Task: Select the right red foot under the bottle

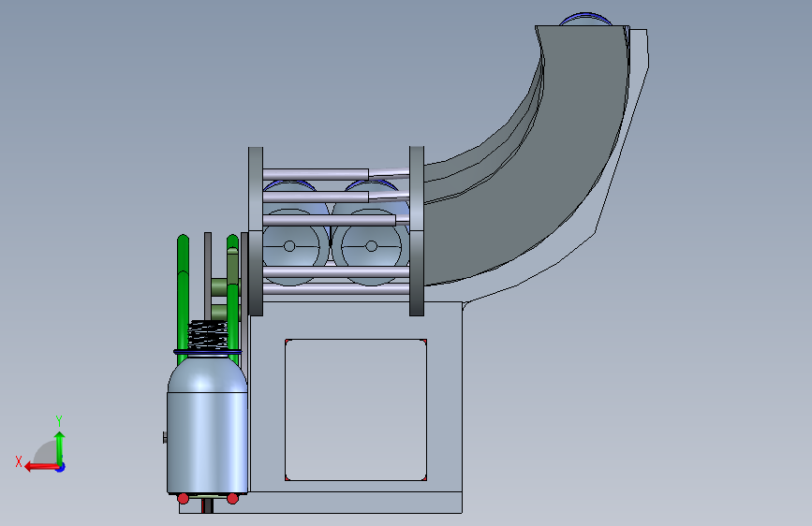Action: 232,499
